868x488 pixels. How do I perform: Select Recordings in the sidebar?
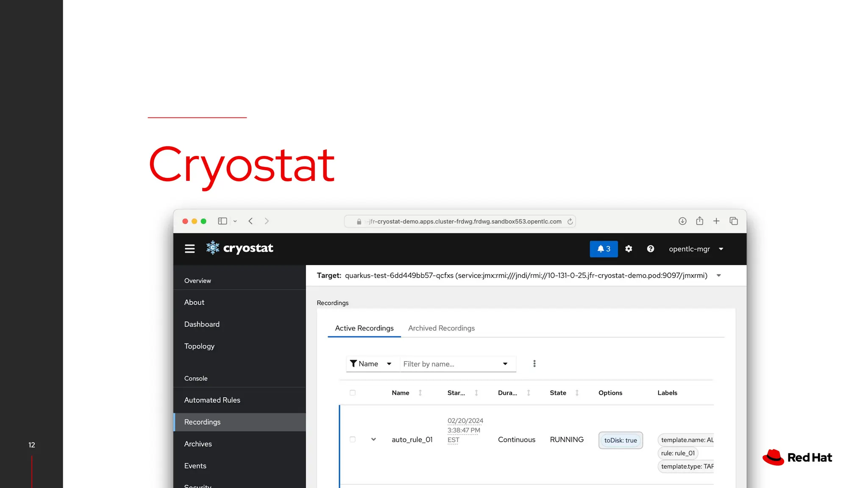point(239,422)
